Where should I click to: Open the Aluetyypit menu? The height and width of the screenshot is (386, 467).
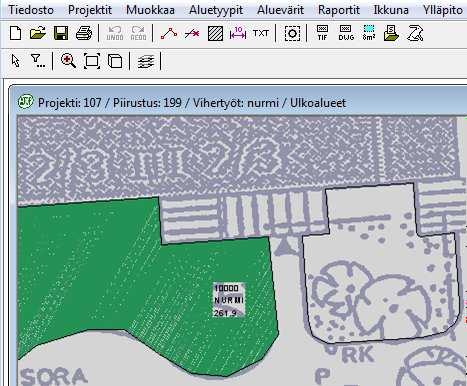pos(216,10)
